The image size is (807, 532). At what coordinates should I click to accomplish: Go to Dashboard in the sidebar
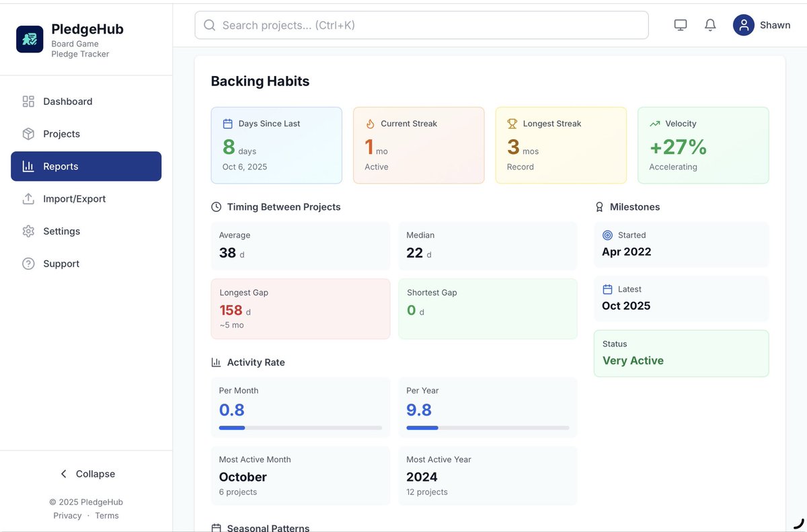click(86, 102)
